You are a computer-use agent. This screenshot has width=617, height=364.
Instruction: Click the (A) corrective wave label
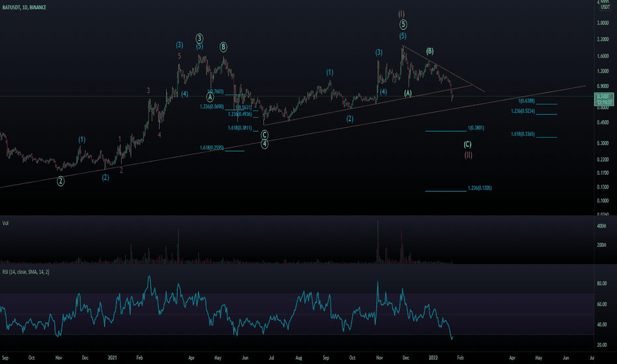pos(408,93)
